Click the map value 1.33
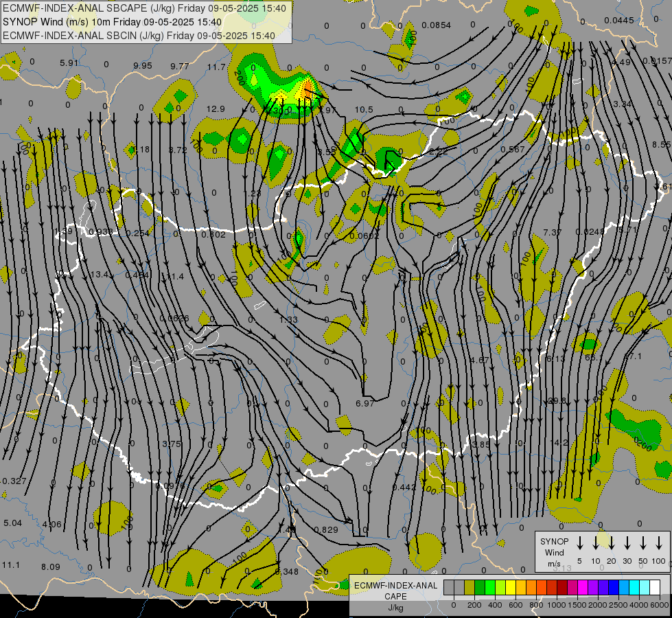This screenshot has height=618, width=672. point(288,319)
